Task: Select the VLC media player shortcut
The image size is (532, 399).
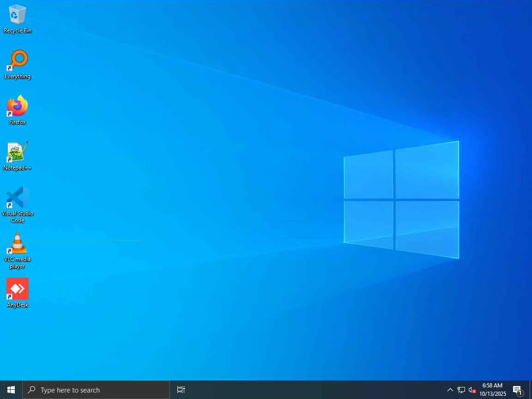Action: pos(17,251)
